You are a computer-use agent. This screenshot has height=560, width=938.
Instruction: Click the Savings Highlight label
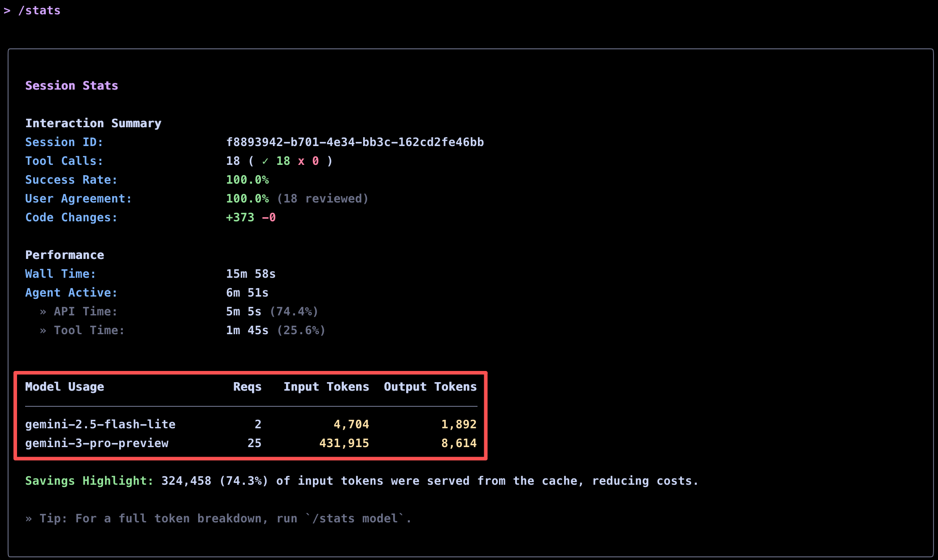(89, 481)
